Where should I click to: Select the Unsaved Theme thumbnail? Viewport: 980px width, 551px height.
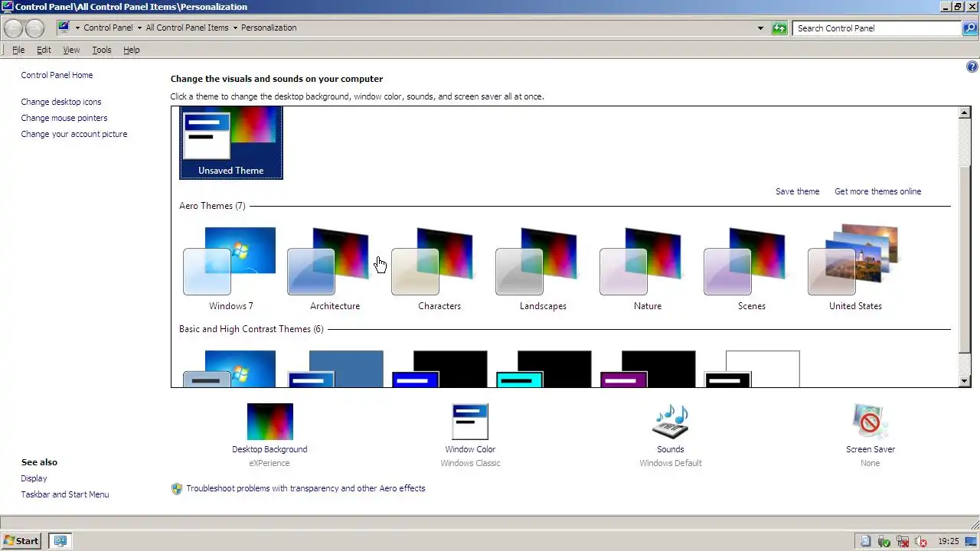(x=231, y=143)
